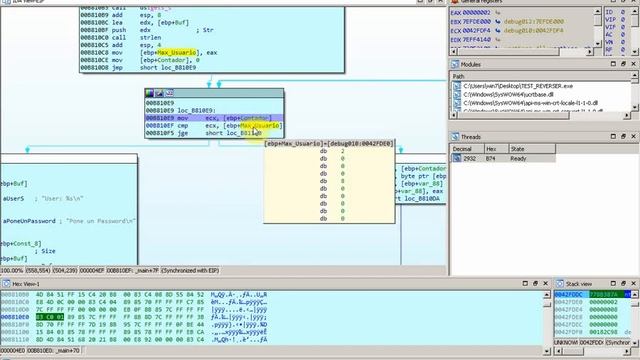Click the Stack view panel title icon
Image resolution: width=640 pixels, height=360 pixels.
[560, 284]
